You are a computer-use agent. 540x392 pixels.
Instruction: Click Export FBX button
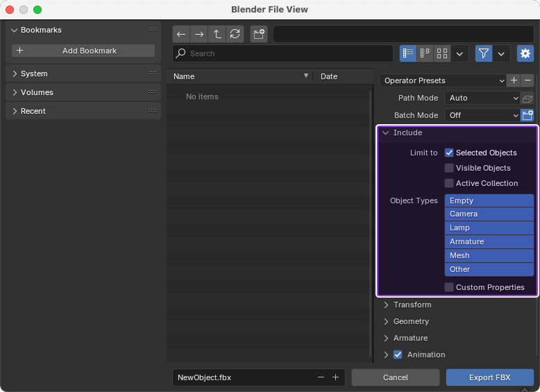pyautogui.click(x=490, y=377)
